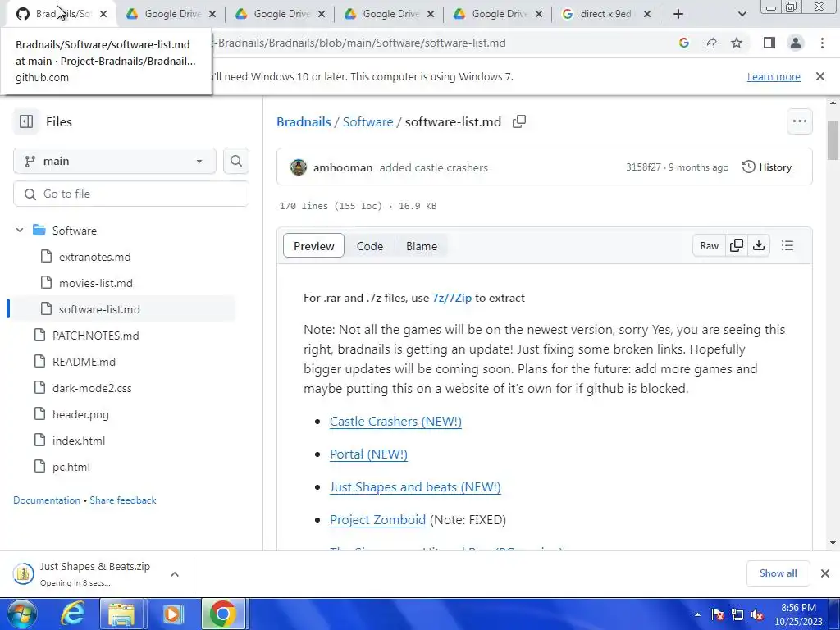Click Share feedback link
Screen dimensions: 840x630
click(123, 500)
